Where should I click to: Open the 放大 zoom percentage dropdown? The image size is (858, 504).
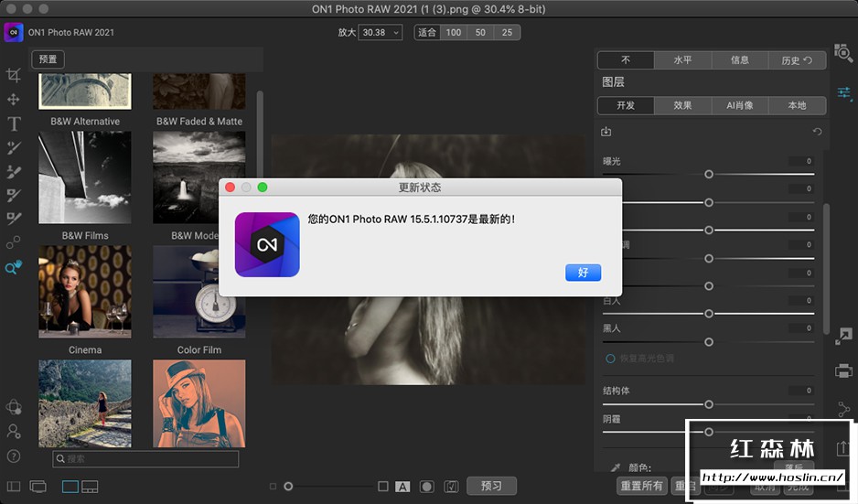coord(381,32)
